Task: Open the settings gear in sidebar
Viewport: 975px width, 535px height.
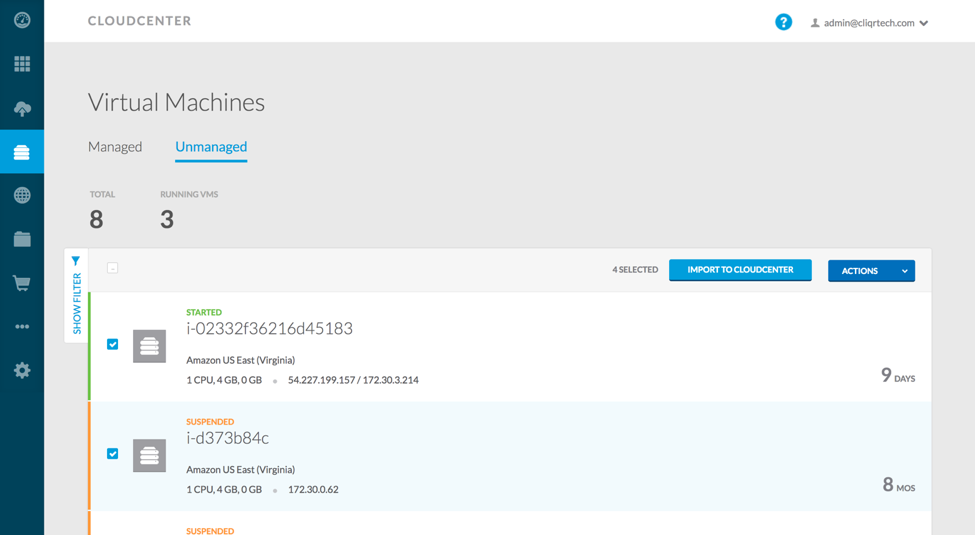Action: pos(22,370)
